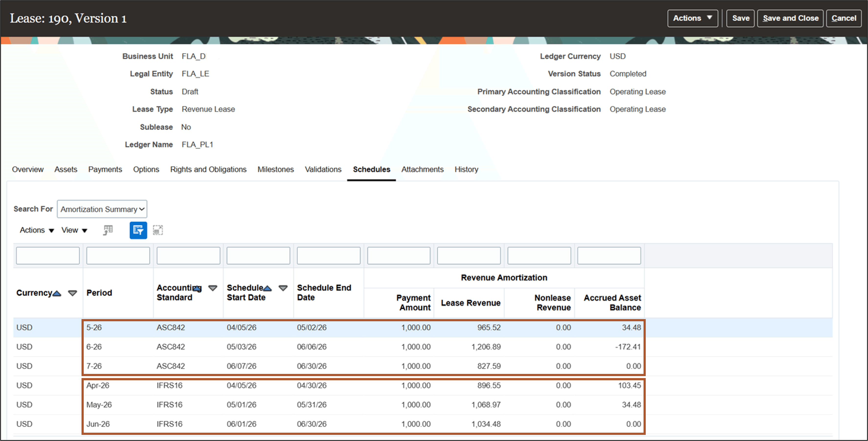
Task: Select the row with period 7-26
Action: (x=422, y=366)
